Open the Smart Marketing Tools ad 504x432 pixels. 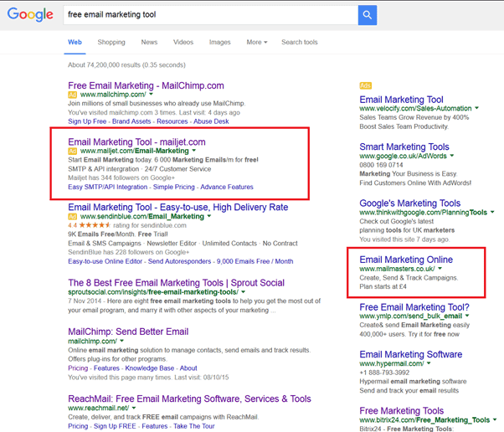point(404,147)
